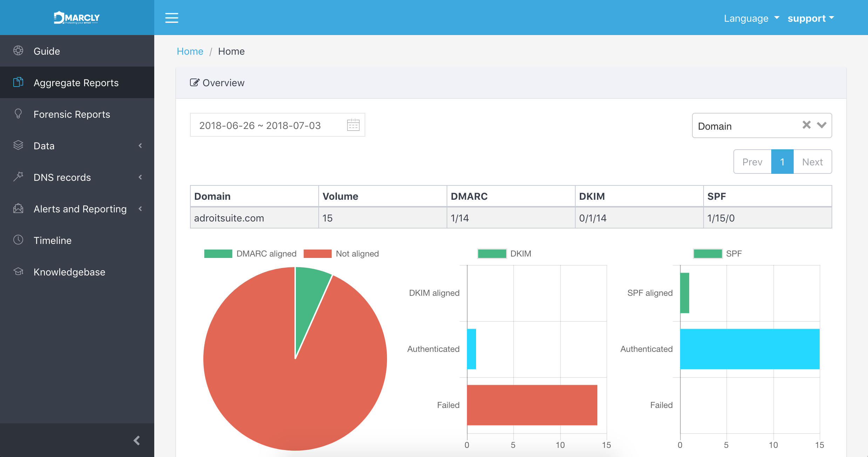Click the hamburger menu icon
This screenshot has height=457, width=868.
tap(171, 18)
